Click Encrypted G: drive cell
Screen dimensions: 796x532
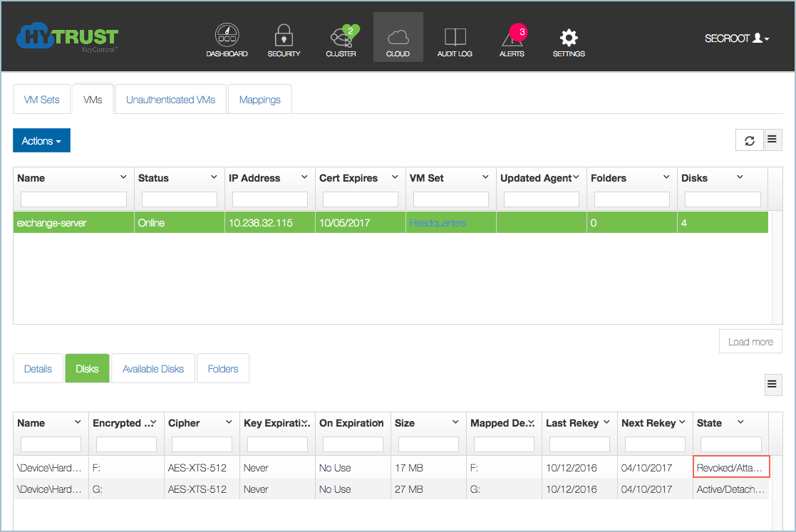[126, 489]
